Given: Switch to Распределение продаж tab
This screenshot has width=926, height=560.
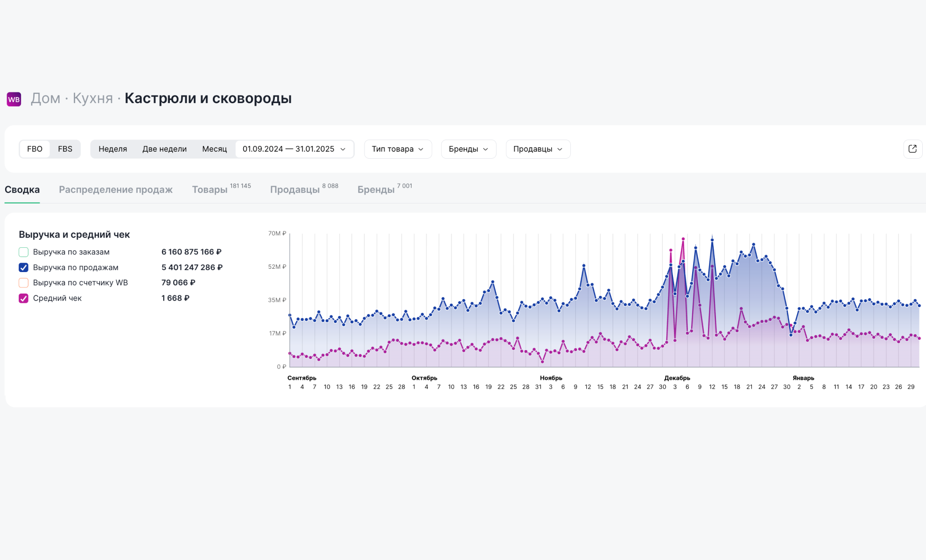Looking at the screenshot, I should (116, 189).
